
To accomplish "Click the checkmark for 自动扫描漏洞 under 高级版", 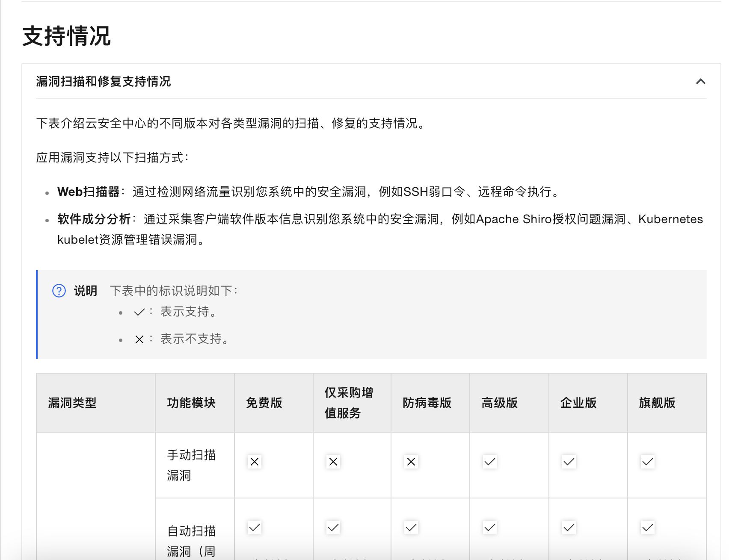I will (x=490, y=528).
